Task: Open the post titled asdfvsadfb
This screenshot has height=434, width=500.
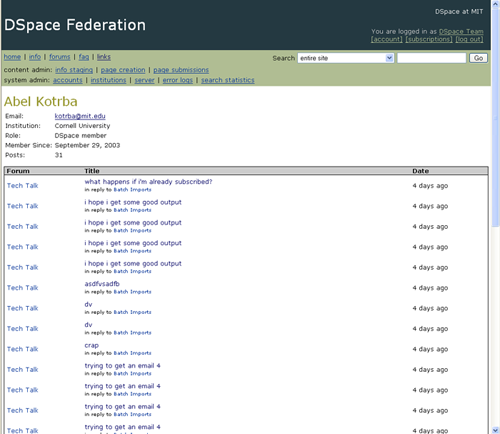Action: [x=102, y=284]
